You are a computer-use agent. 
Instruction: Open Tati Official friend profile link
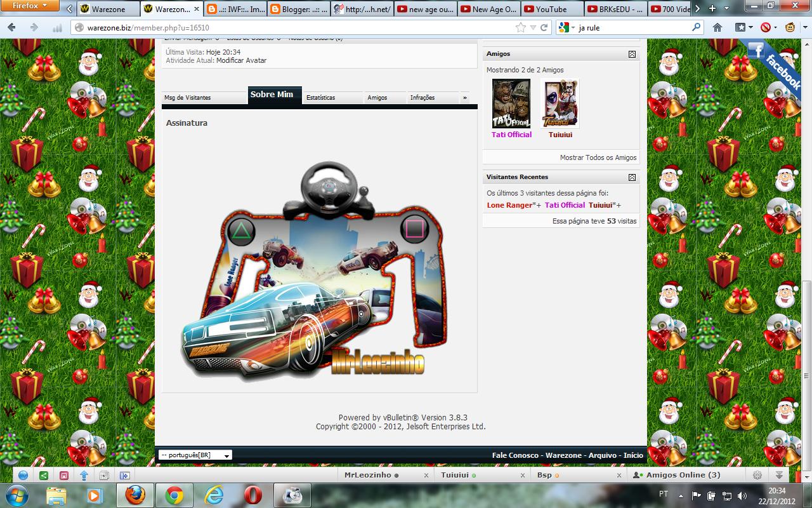point(511,135)
